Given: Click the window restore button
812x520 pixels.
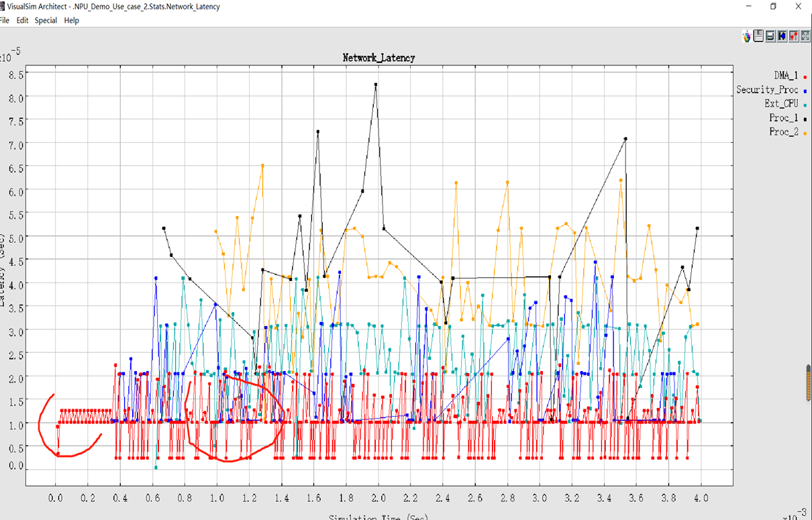Looking at the screenshot, I should pyautogui.click(x=773, y=7).
